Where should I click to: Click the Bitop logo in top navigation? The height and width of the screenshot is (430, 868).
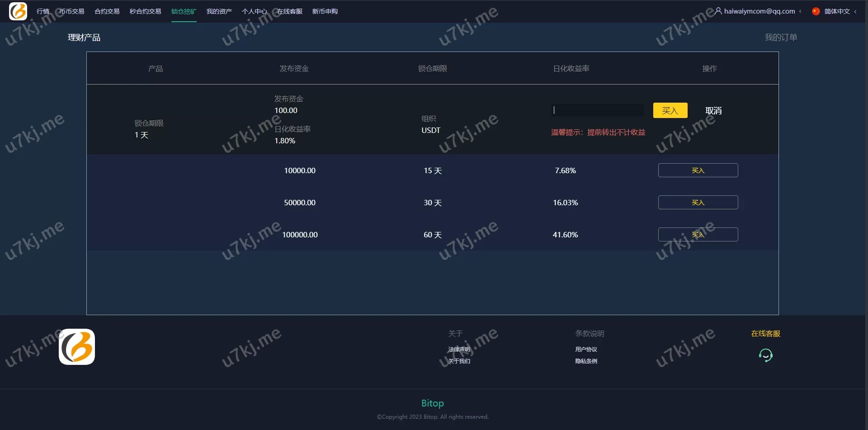[x=18, y=11]
